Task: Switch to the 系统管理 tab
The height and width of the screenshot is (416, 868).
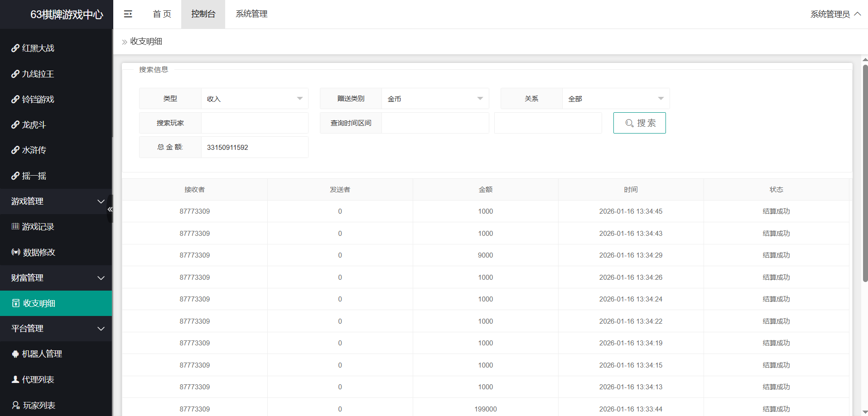Action: [251, 14]
